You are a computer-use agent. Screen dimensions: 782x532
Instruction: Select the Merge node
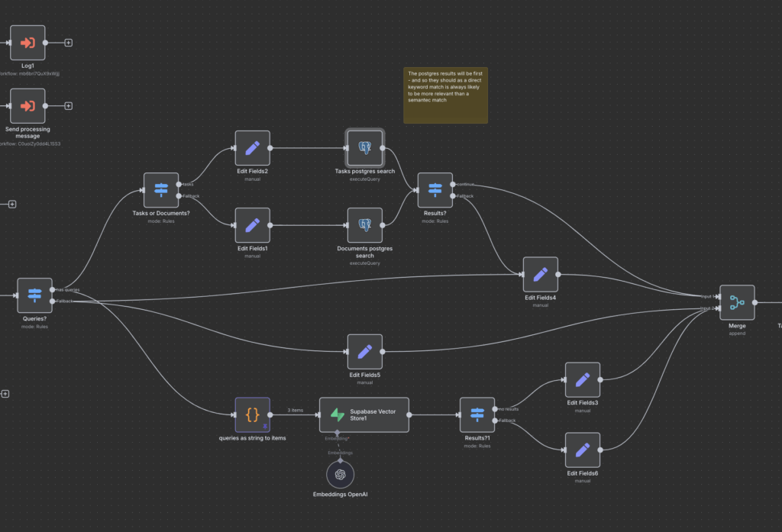click(737, 303)
